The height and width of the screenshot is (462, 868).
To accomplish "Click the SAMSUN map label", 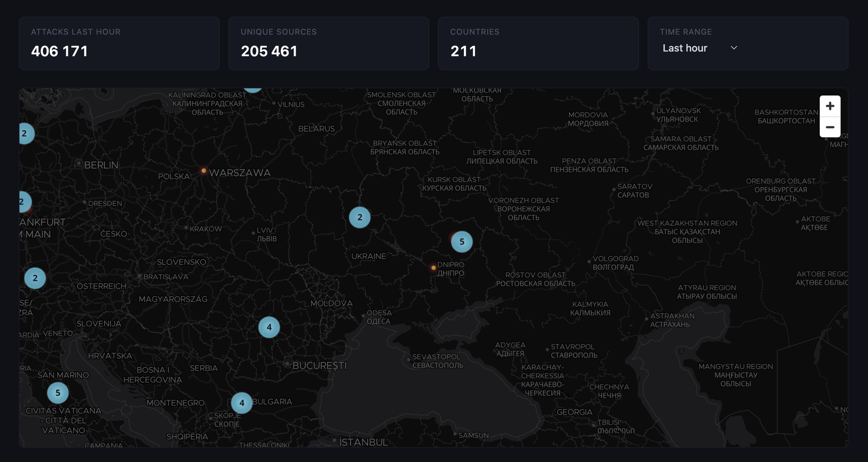I will click(474, 435).
